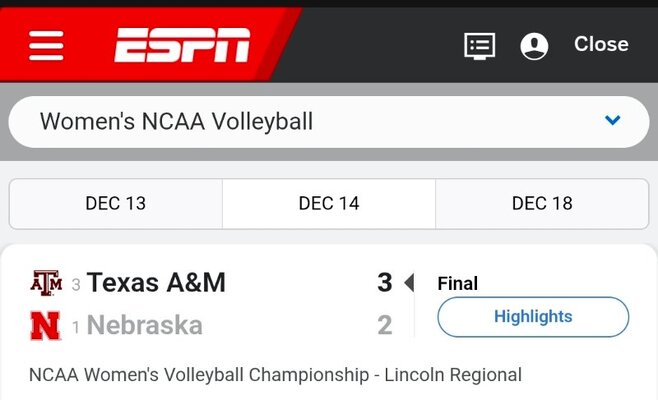Viewport: 658px width, 400px height.
Task: Click Texas A&M's score of 3
Action: (384, 283)
